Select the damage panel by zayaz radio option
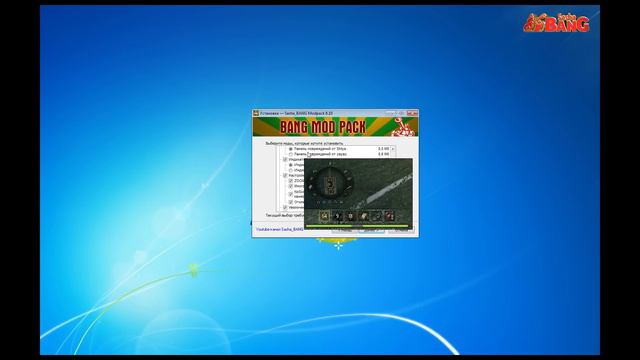This screenshot has width=640, height=360. (291, 154)
